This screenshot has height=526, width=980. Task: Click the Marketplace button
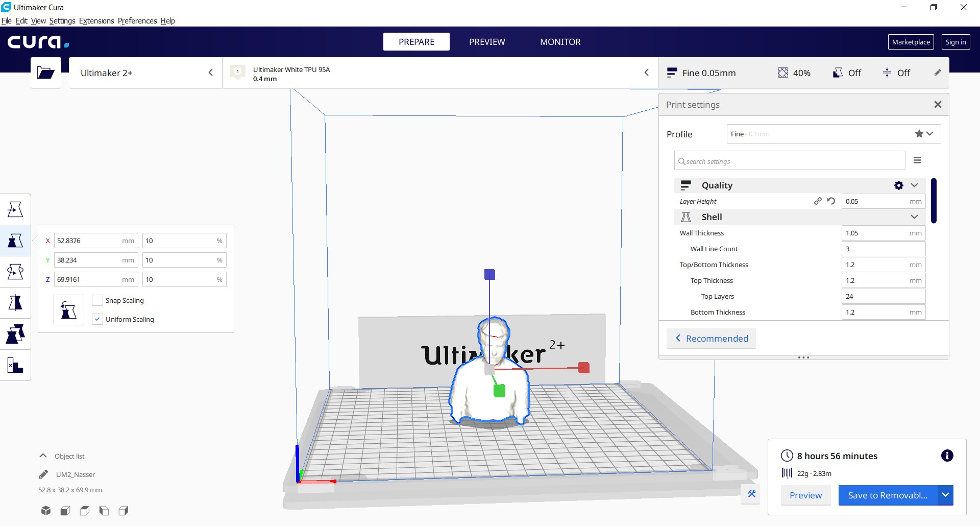[911, 42]
